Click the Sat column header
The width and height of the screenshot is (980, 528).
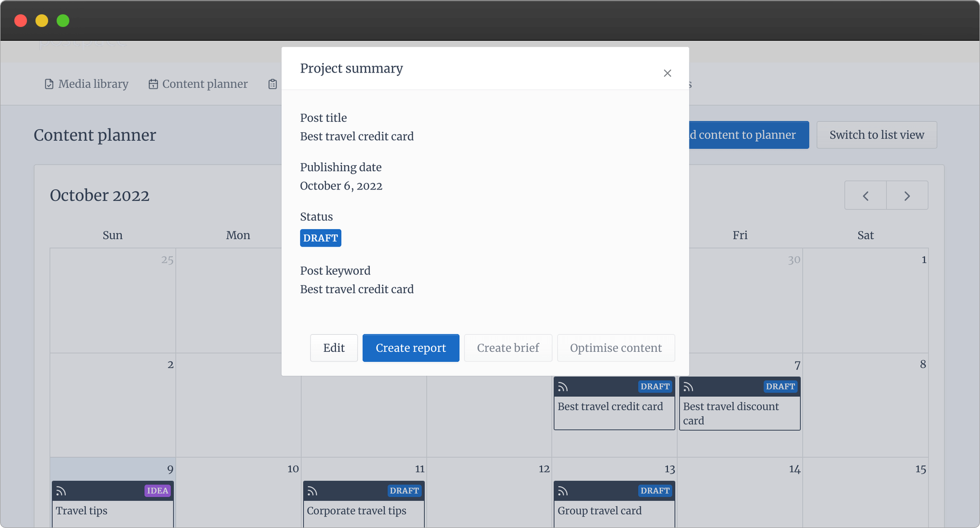point(865,235)
